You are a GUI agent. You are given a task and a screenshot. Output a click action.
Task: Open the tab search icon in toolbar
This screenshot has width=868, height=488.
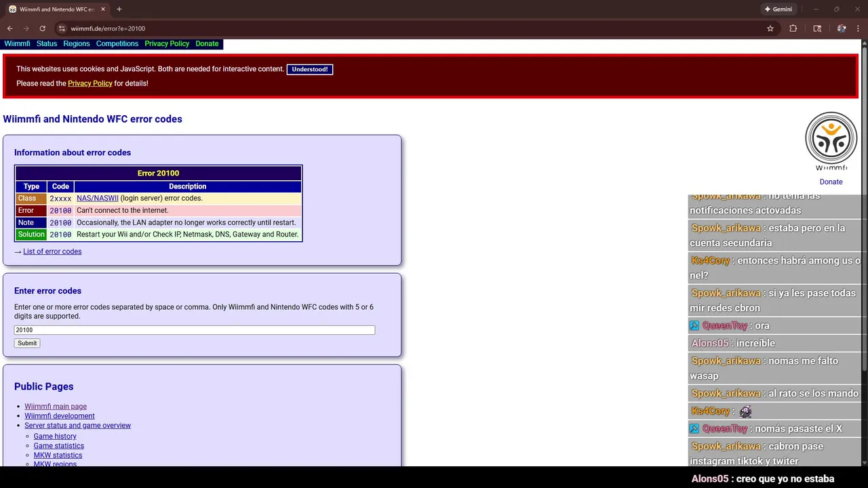point(817,28)
